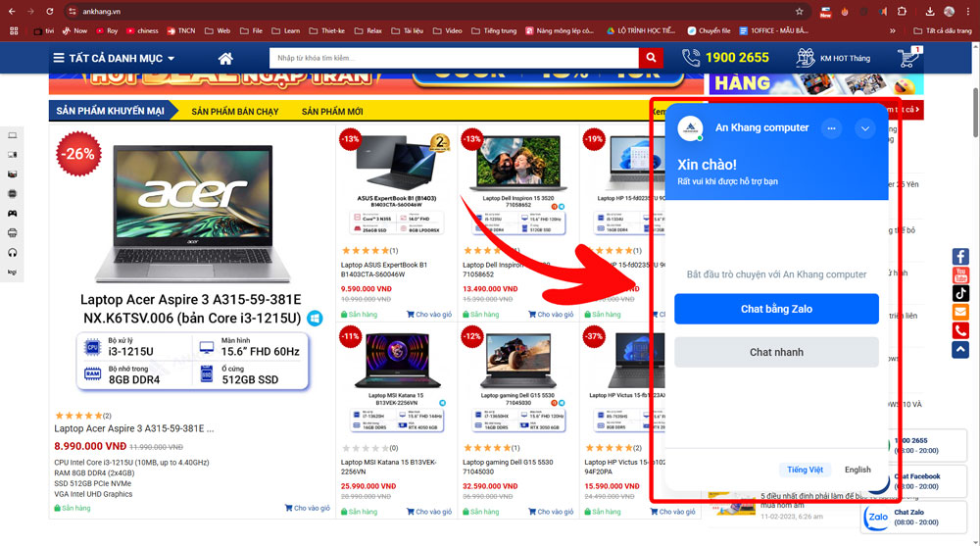The width and height of the screenshot is (980, 546).
Task: Open Chrome three-dot menu
Action: coord(967,11)
